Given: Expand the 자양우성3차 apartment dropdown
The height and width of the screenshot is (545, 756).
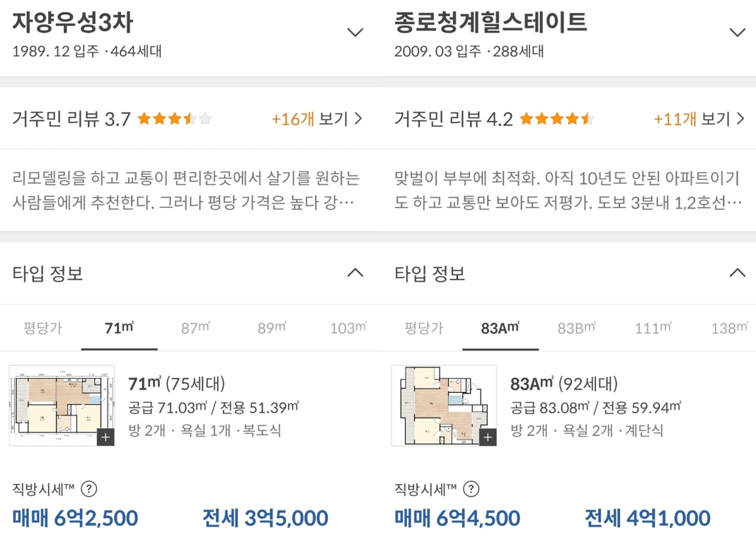Looking at the screenshot, I should pyautogui.click(x=355, y=32).
